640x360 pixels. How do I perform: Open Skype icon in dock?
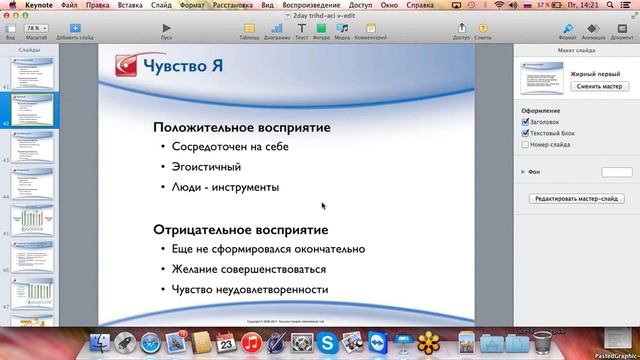point(327,342)
